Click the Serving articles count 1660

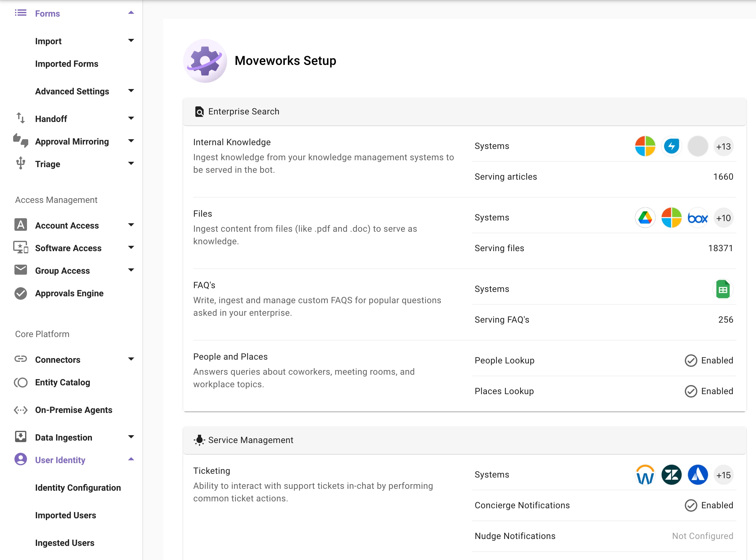click(x=723, y=177)
